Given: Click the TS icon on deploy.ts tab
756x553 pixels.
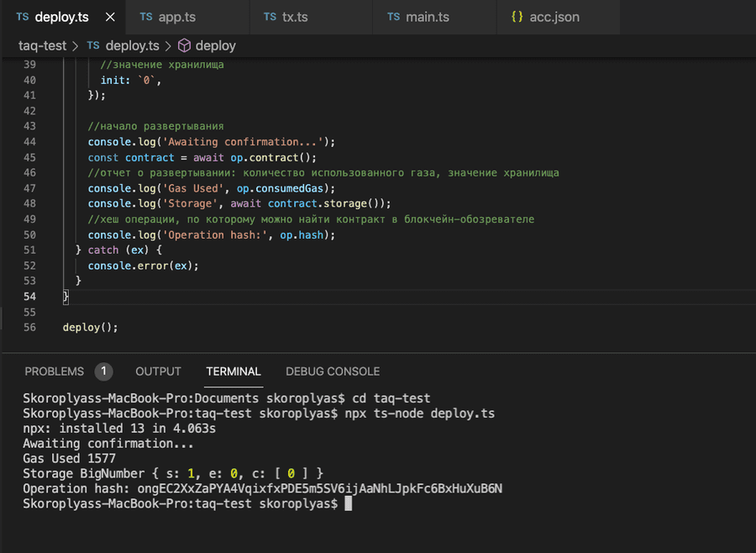Looking at the screenshot, I should [22, 17].
